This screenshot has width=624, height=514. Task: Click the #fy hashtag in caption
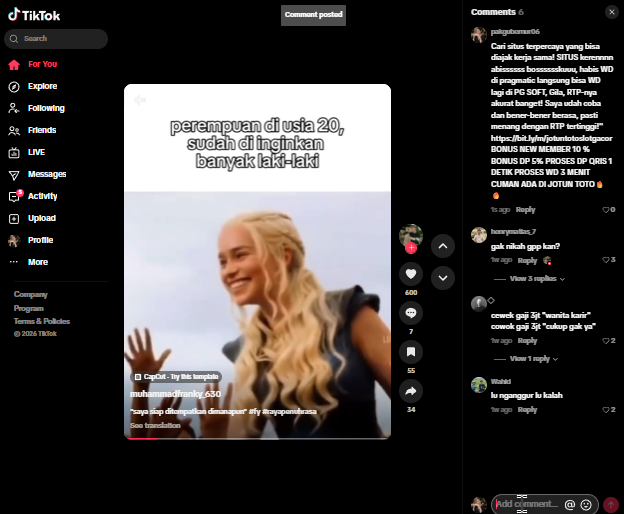[x=254, y=411]
